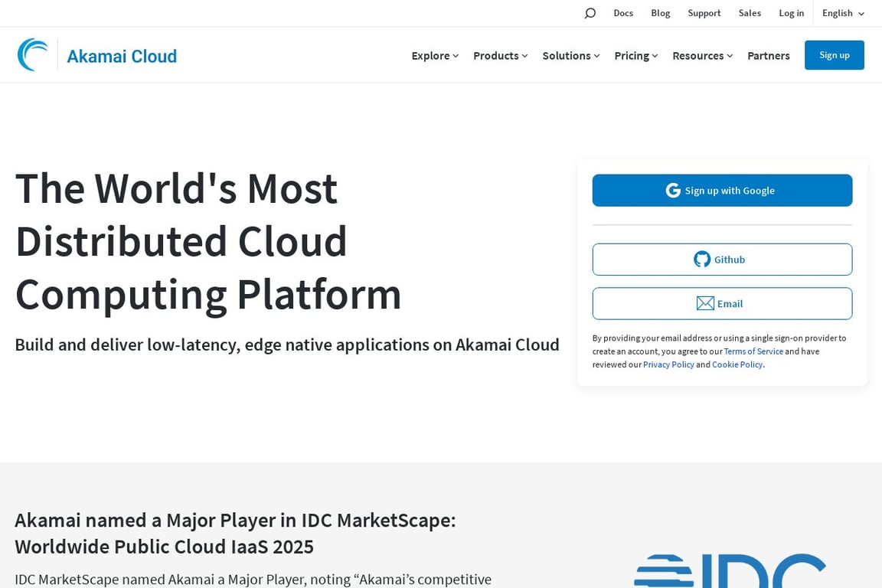Expand the Explore menu

435,56
